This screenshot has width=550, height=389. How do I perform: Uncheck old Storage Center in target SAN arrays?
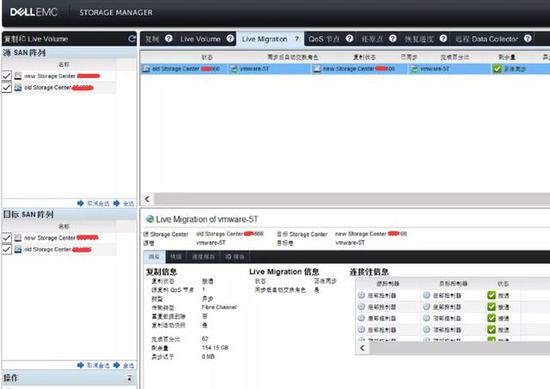tap(7, 249)
